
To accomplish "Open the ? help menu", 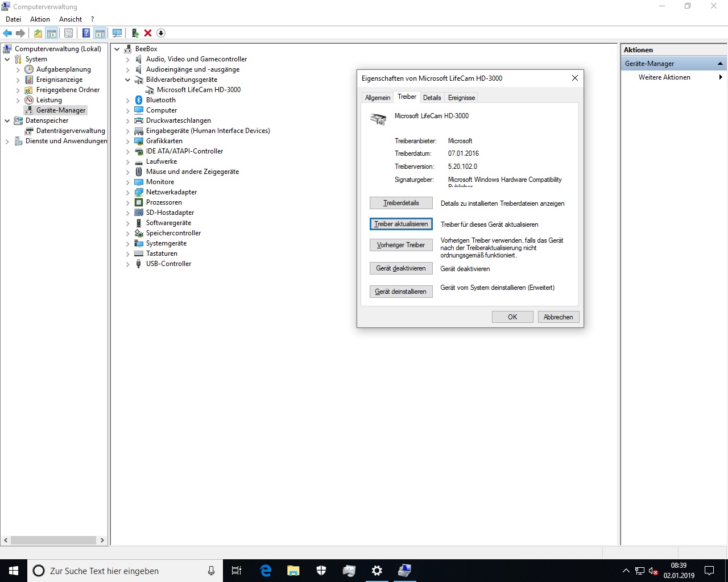I will 92,19.
